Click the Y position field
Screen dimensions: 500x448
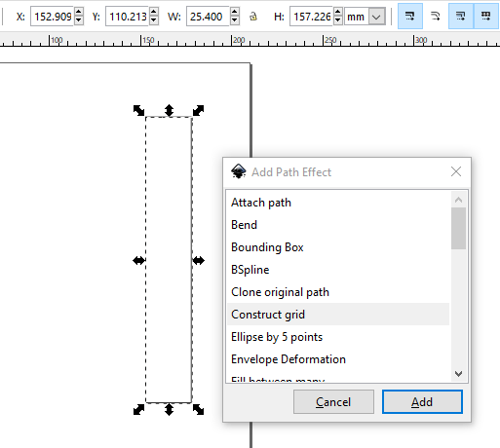[128, 17]
